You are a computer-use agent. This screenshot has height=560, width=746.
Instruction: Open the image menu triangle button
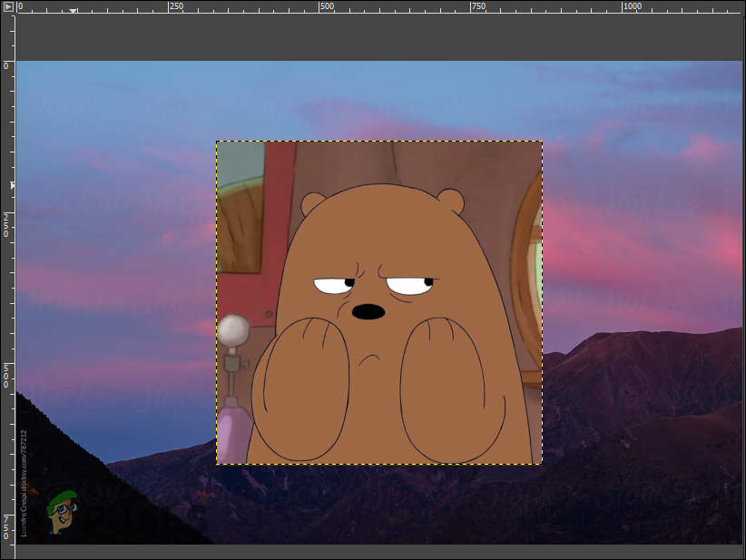coord(7,6)
